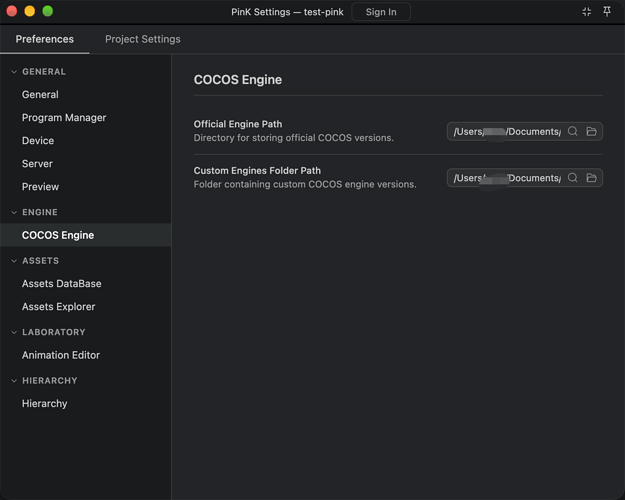Image resolution: width=625 pixels, height=500 pixels.
Task: Open the Preview settings page
Action: pyautogui.click(x=86, y=187)
